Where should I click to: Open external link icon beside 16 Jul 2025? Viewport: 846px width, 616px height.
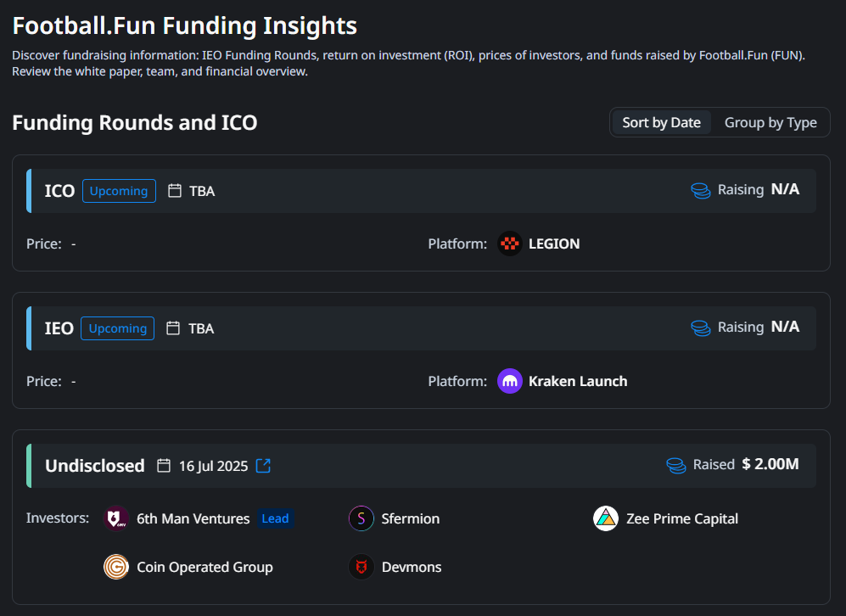click(x=264, y=466)
